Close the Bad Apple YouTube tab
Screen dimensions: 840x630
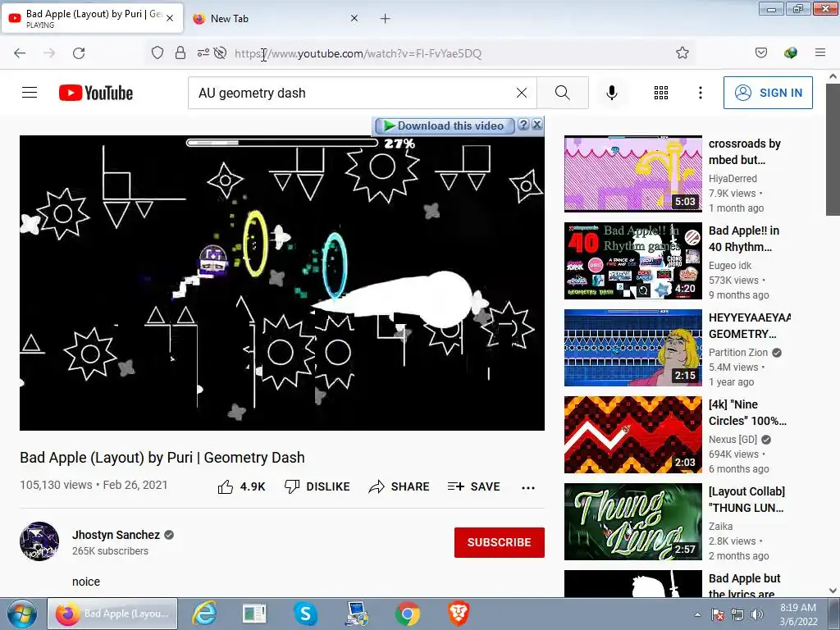tap(169, 18)
